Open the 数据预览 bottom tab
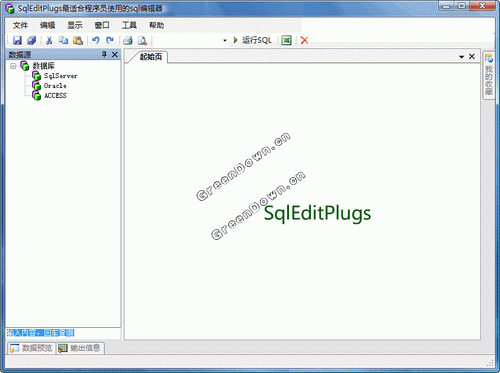 point(31,348)
